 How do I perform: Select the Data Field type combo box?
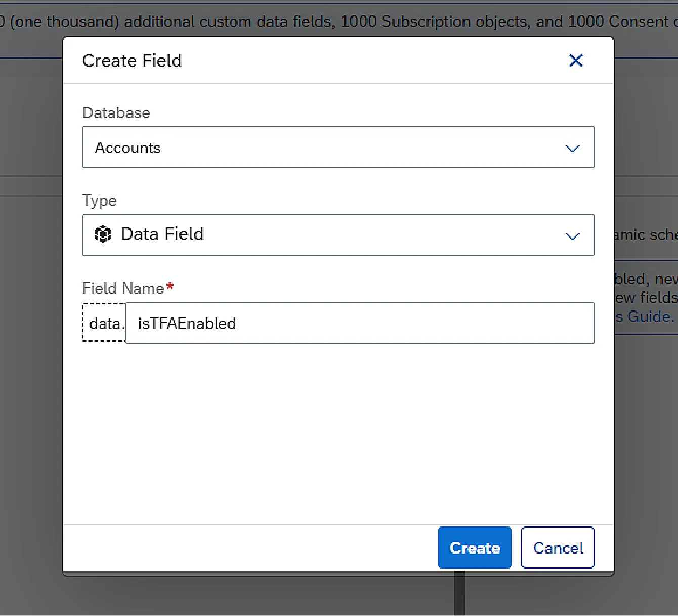(x=338, y=236)
